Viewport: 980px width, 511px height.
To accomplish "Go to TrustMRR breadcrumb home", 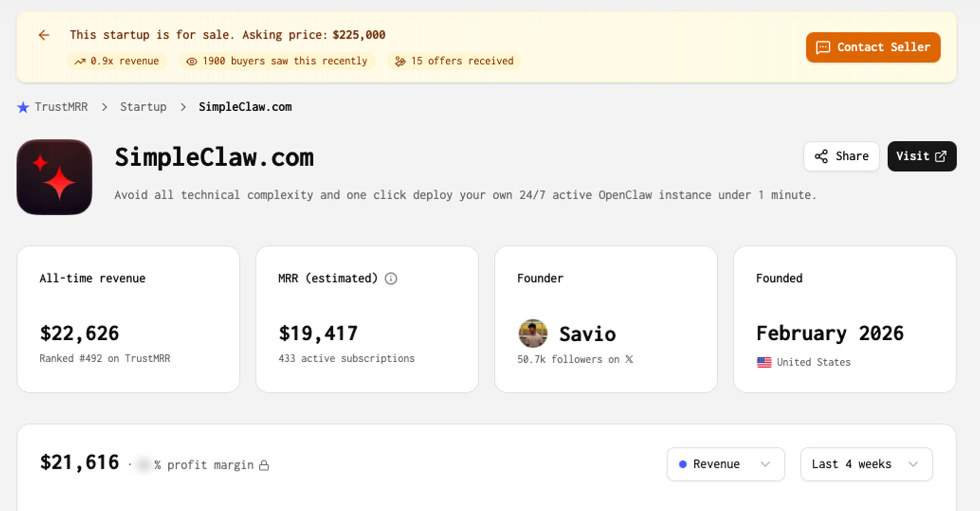I will click(x=61, y=107).
